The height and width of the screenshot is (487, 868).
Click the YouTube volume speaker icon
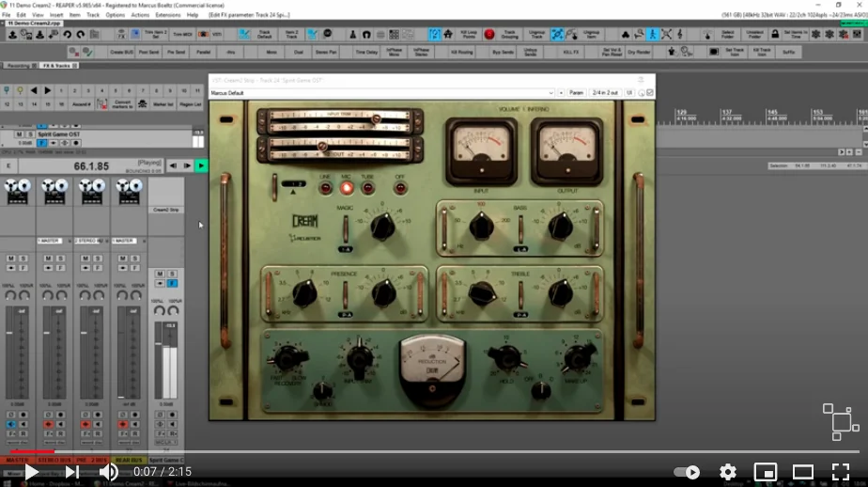[109, 472]
